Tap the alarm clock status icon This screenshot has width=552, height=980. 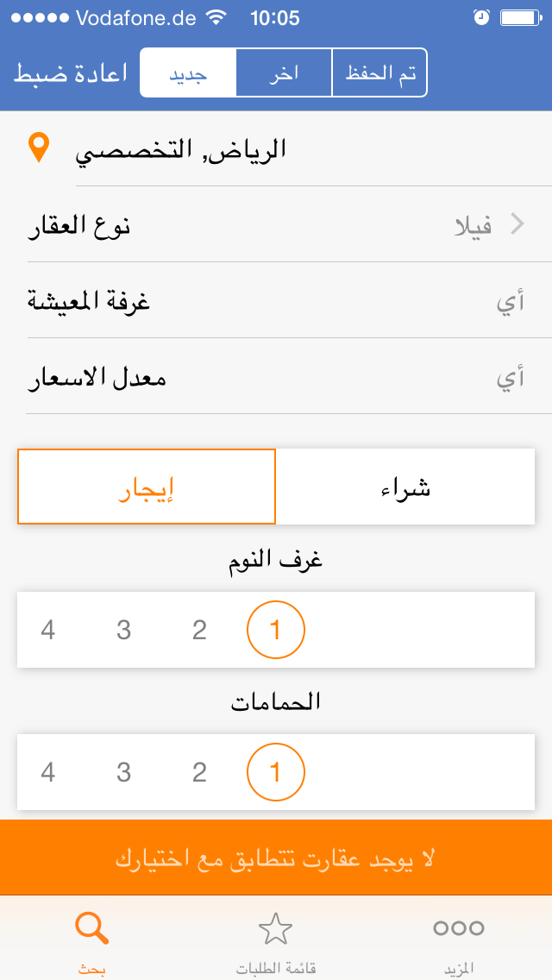(481, 18)
